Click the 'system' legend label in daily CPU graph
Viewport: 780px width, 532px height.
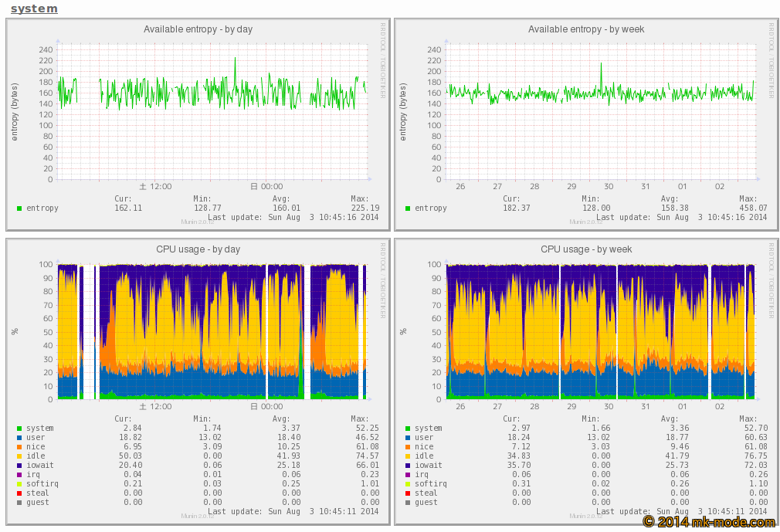(x=39, y=429)
